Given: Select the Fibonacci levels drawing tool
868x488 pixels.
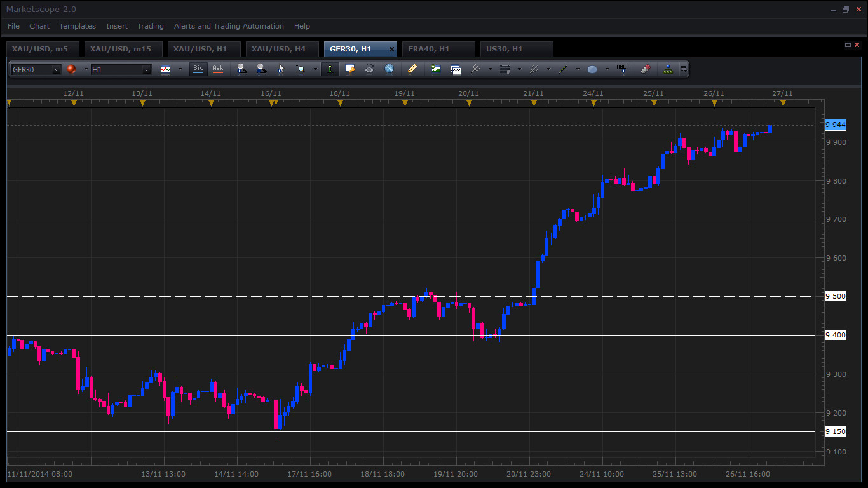Looking at the screenshot, I should pyautogui.click(x=505, y=69).
